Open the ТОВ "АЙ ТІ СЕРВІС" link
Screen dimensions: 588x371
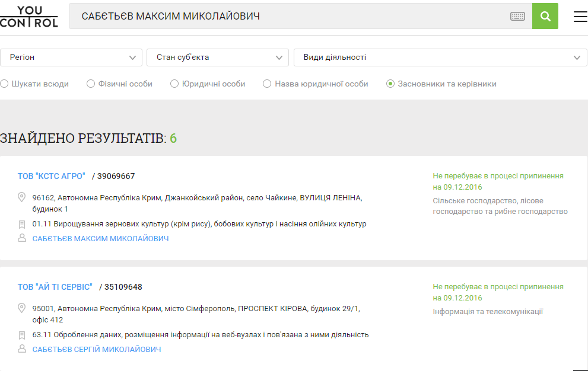(55, 287)
